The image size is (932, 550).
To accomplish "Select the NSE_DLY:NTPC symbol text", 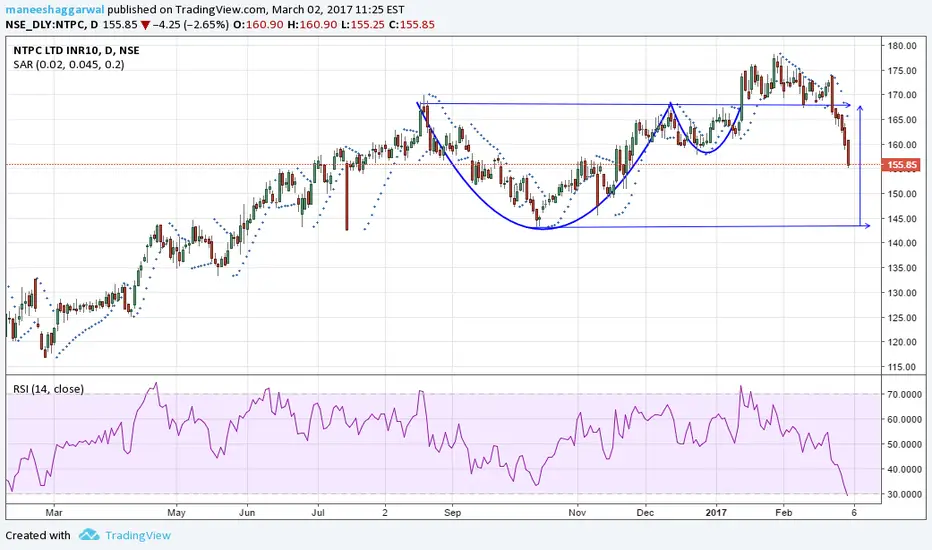I will tap(43, 24).
